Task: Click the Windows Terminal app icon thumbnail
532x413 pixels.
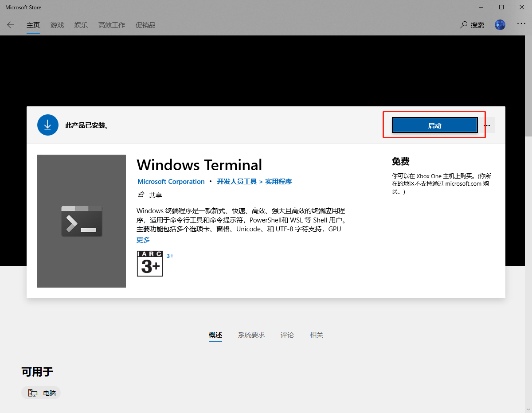Action: [x=82, y=221]
